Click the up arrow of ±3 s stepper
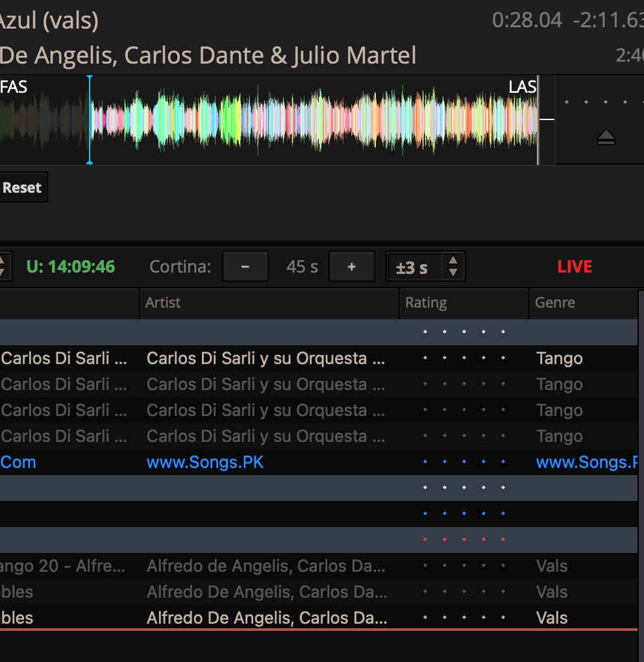This screenshot has height=662, width=644. [x=453, y=260]
